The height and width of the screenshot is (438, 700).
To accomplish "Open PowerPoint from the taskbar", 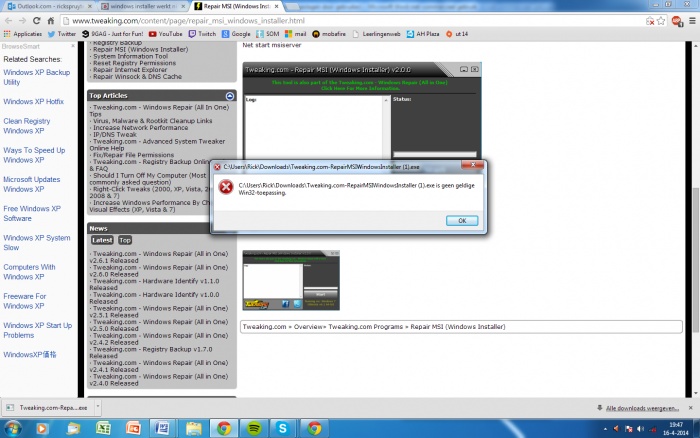I will coord(133,429).
